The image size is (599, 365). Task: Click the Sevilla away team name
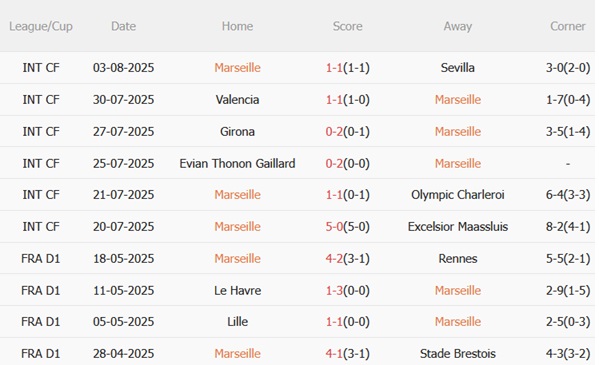tap(457, 68)
